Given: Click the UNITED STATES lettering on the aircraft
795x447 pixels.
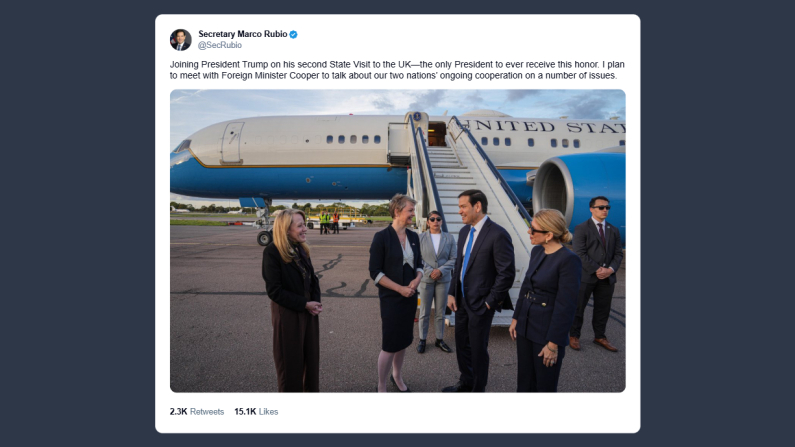Looking at the screenshot, I should pyautogui.click(x=544, y=127).
